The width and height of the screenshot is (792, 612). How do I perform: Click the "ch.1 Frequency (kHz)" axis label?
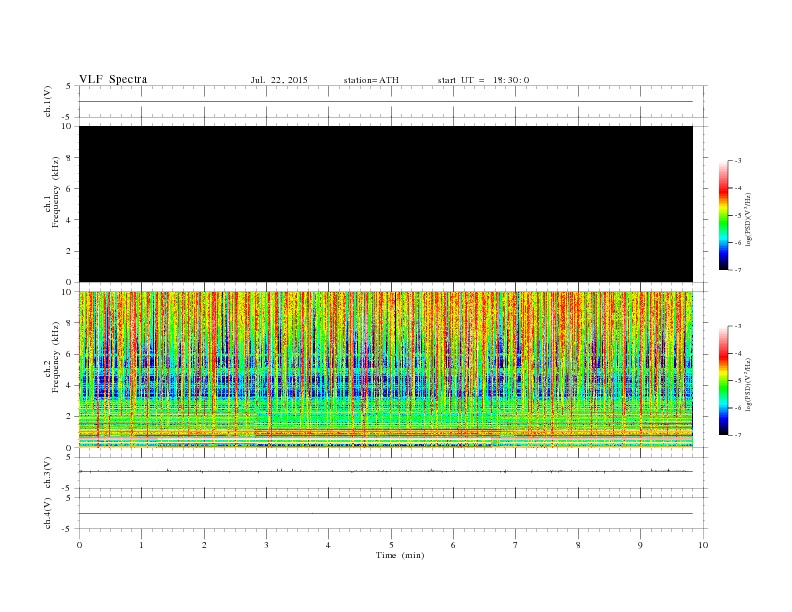[x=51, y=192]
